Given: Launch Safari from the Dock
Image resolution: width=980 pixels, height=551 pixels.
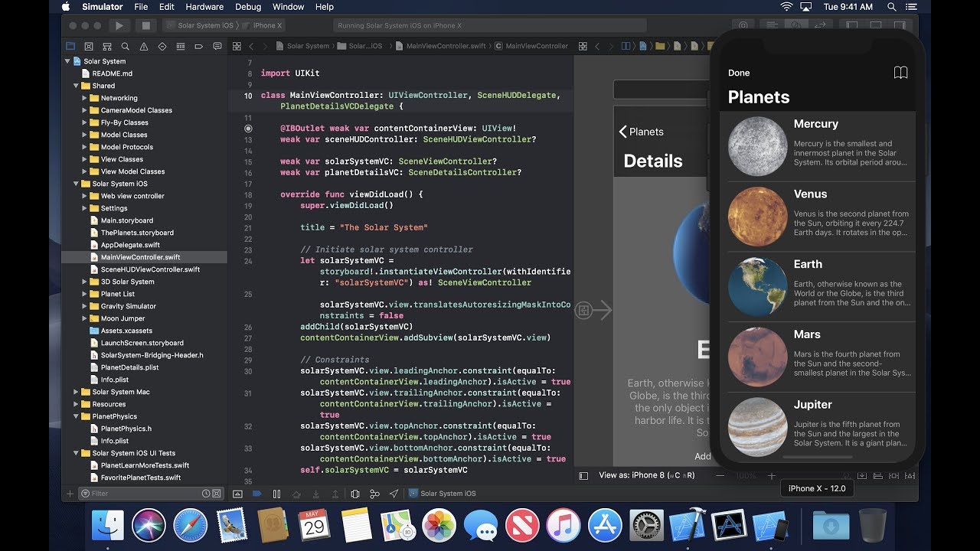Looking at the screenshot, I should tap(191, 526).
